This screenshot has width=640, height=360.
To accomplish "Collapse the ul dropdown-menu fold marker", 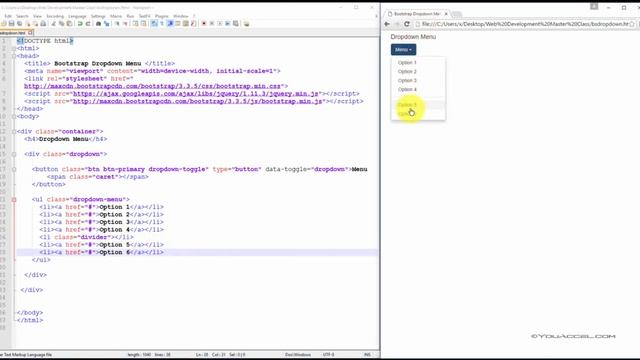I will click(x=14, y=200).
